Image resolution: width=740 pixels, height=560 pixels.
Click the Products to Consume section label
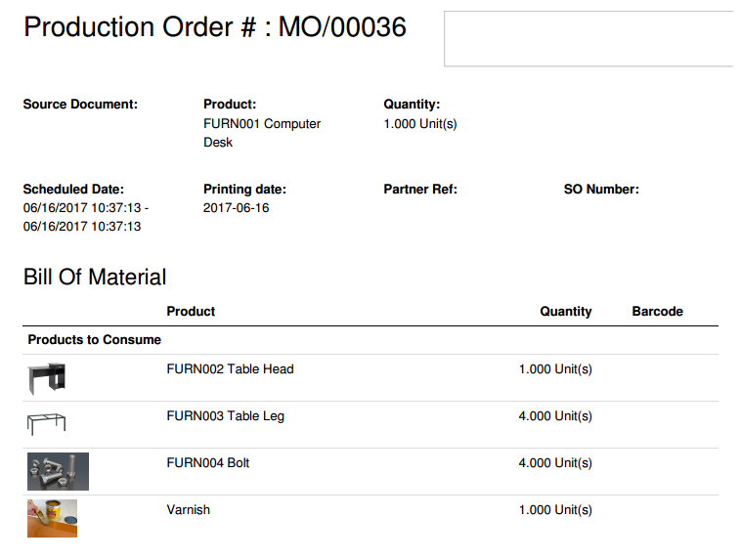click(94, 340)
